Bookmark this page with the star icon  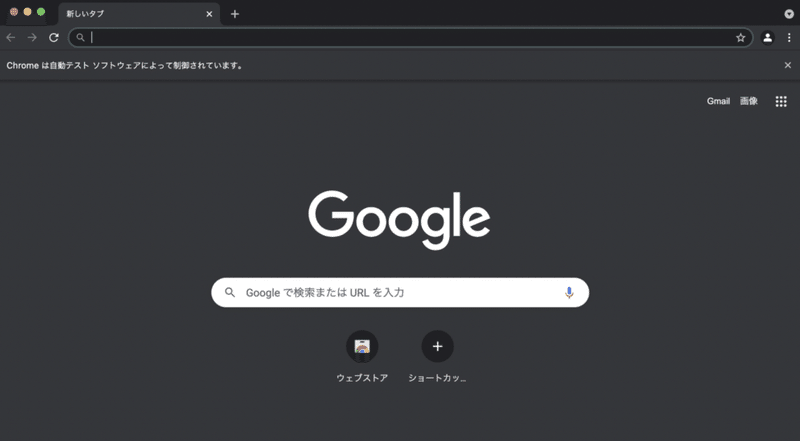coord(740,37)
